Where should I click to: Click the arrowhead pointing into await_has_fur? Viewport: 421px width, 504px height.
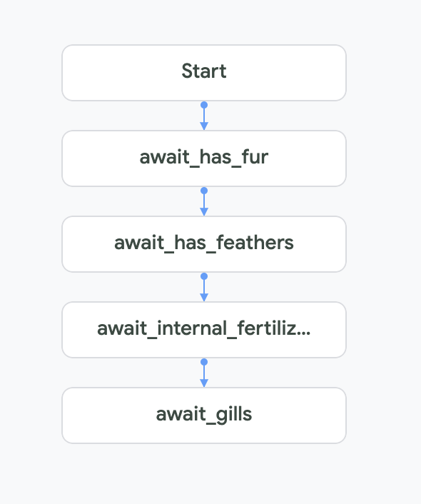[204, 126]
